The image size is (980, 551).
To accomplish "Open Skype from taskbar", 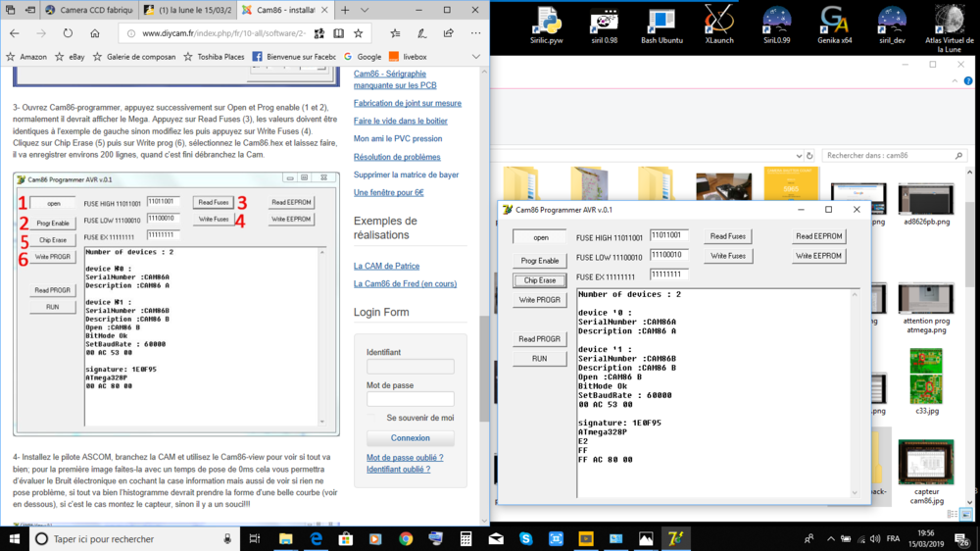I will coord(525,538).
